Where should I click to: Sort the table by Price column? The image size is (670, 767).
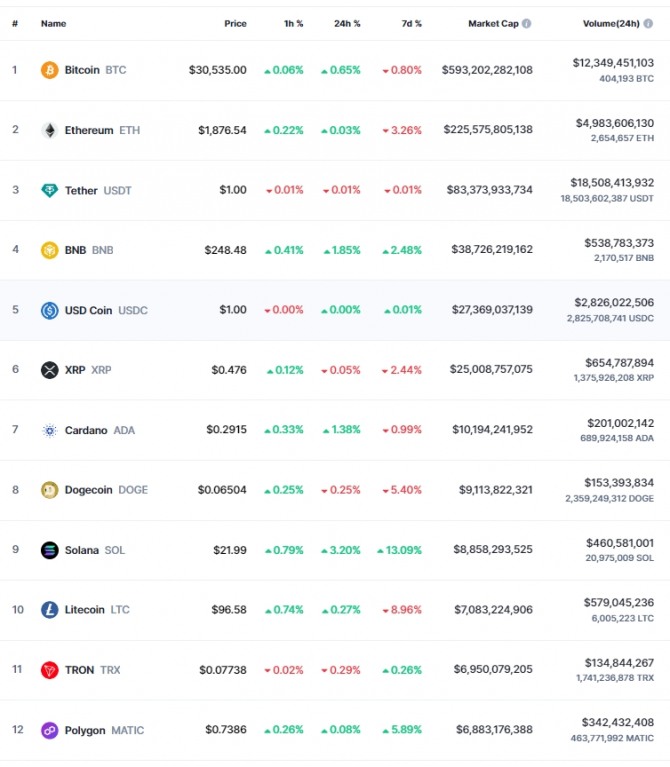pos(235,23)
